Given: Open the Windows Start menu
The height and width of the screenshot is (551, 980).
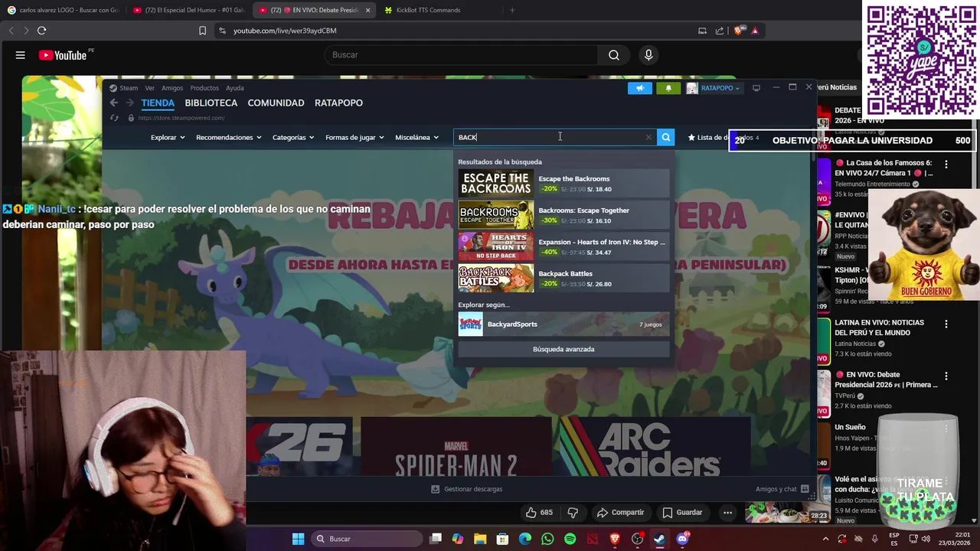Looking at the screenshot, I should (298, 539).
